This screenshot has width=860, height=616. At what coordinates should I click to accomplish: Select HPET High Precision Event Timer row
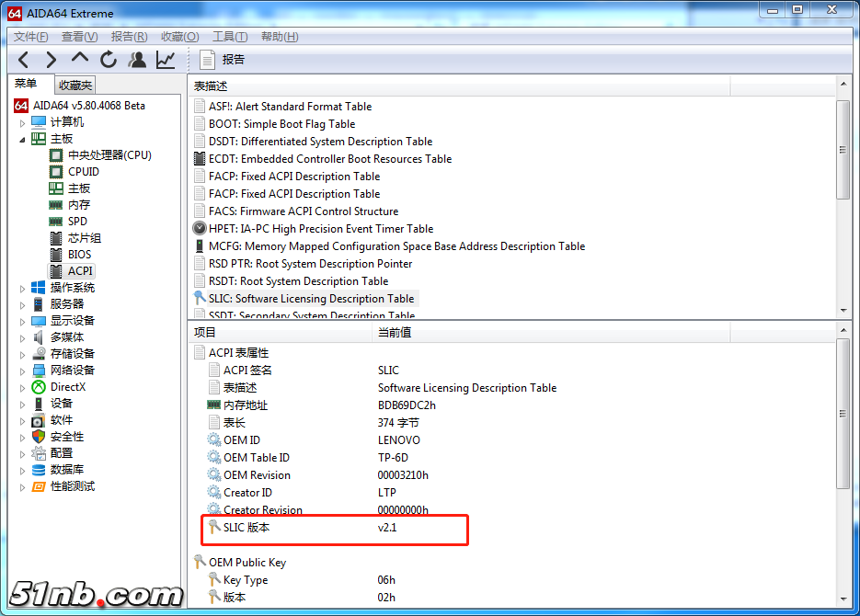click(320, 229)
